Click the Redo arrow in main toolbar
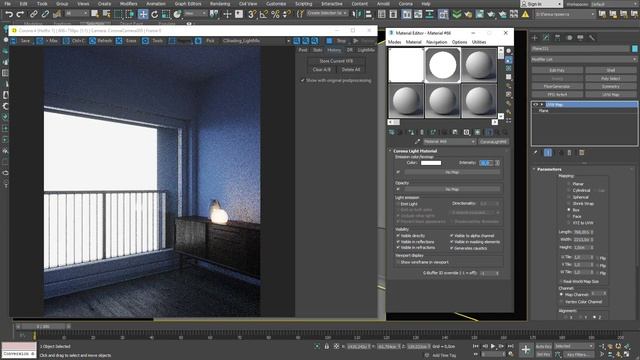The height and width of the screenshot is (360, 640). coord(20,14)
